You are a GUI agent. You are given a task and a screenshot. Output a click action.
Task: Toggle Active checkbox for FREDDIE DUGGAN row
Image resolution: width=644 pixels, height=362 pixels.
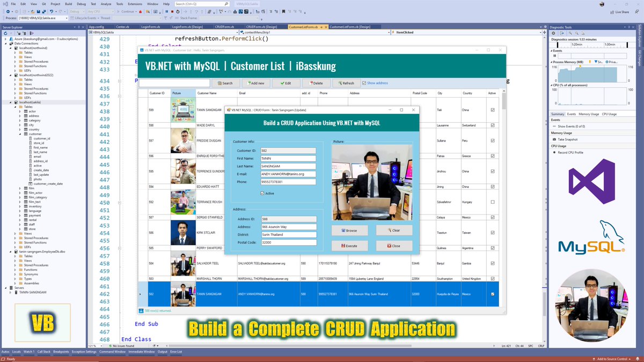coord(493,141)
